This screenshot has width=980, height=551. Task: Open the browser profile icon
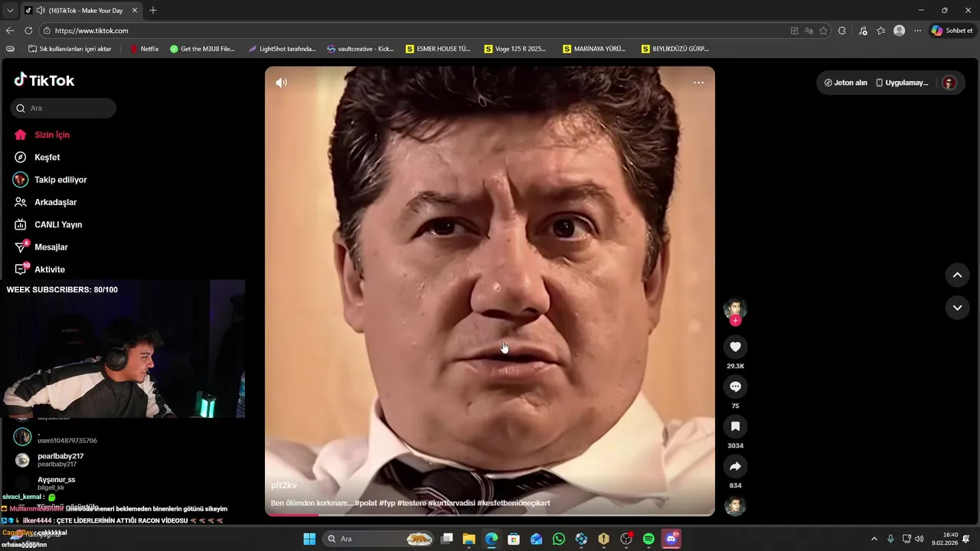899,31
